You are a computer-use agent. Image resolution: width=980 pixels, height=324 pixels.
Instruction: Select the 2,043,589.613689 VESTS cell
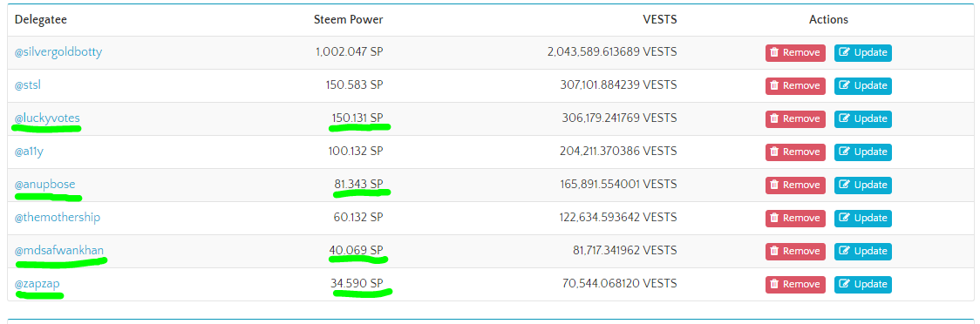tap(612, 52)
